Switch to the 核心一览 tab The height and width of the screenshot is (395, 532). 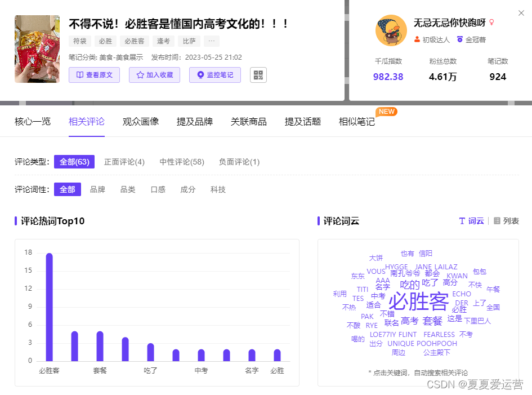point(33,122)
